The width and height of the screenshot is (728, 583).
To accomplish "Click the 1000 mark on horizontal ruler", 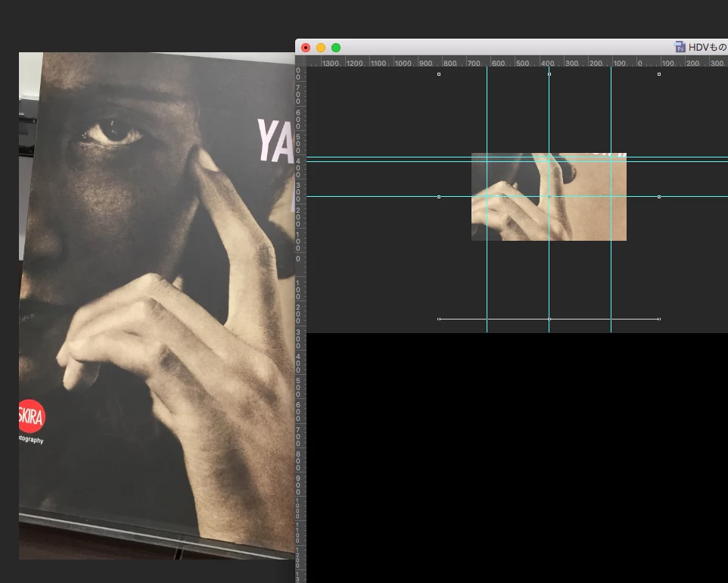I will (403, 63).
